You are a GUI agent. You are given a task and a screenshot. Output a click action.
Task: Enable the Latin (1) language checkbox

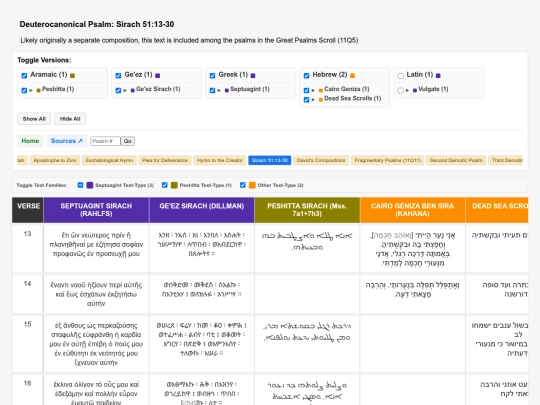401,76
